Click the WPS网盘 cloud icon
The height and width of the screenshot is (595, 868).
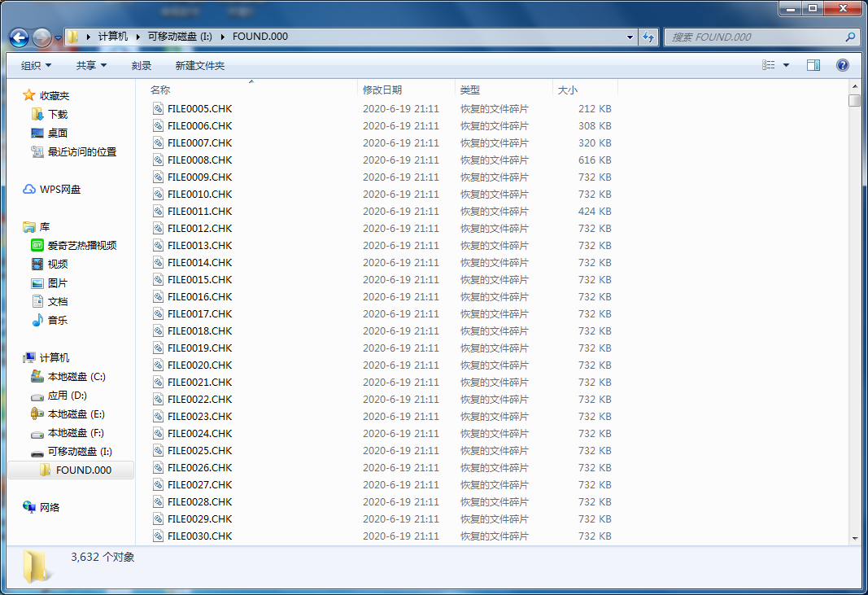pos(29,189)
